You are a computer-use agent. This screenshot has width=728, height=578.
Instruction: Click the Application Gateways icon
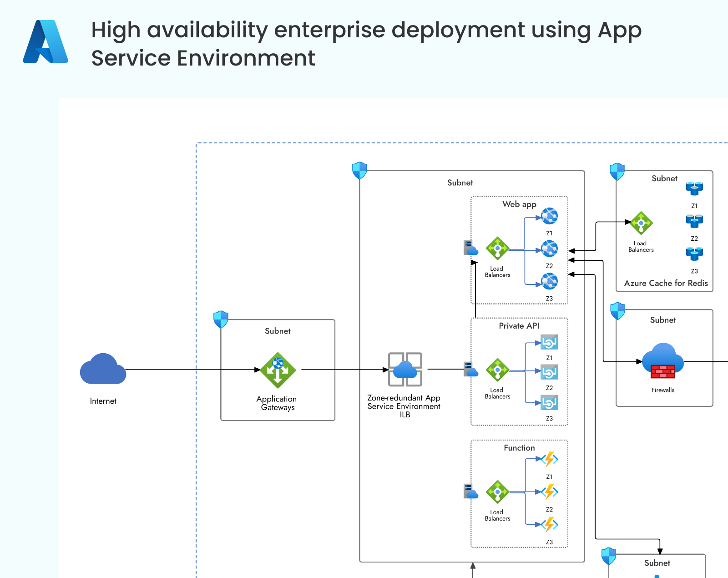tap(278, 370)
